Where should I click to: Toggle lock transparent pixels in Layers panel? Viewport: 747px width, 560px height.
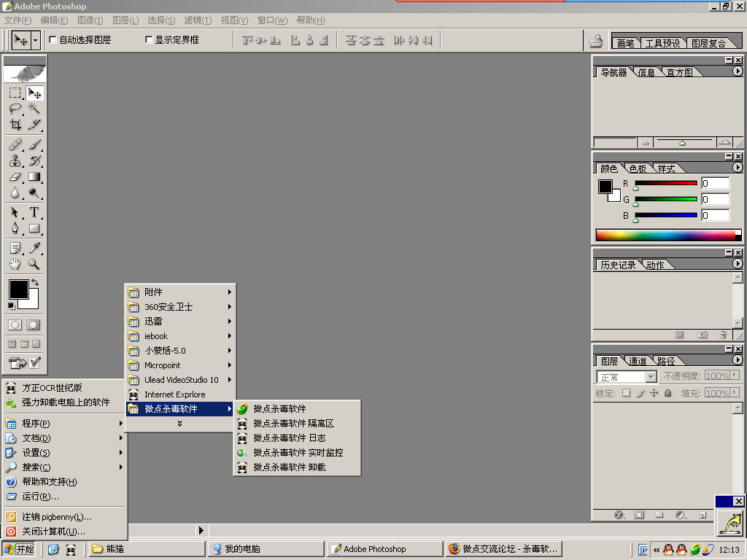tap(627, 393)
